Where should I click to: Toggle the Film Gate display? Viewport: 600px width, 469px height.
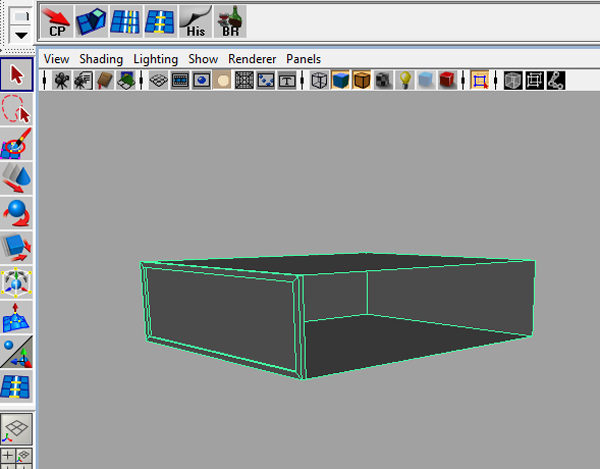[x=180, y=80]
